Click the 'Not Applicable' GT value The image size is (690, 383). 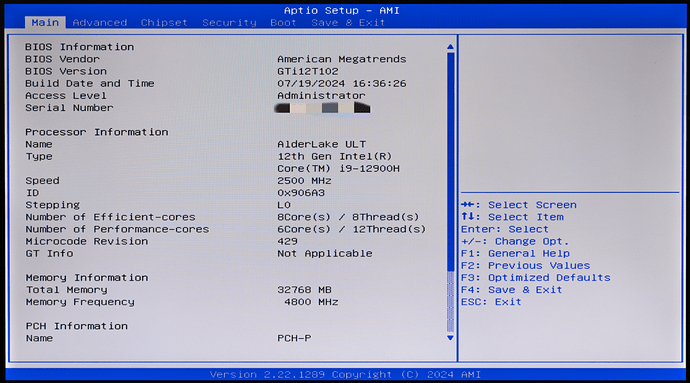pyautogui.click(x=325, y=254)
